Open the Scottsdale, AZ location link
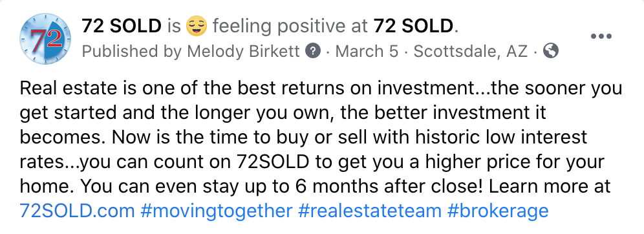The height and width of the screenshot is (234, 644). [471, 52]
